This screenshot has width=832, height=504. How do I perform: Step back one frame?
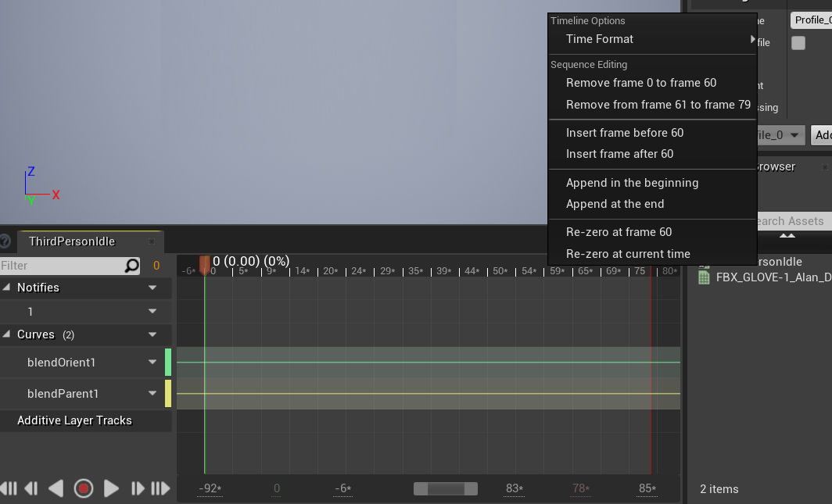point(31,488)
